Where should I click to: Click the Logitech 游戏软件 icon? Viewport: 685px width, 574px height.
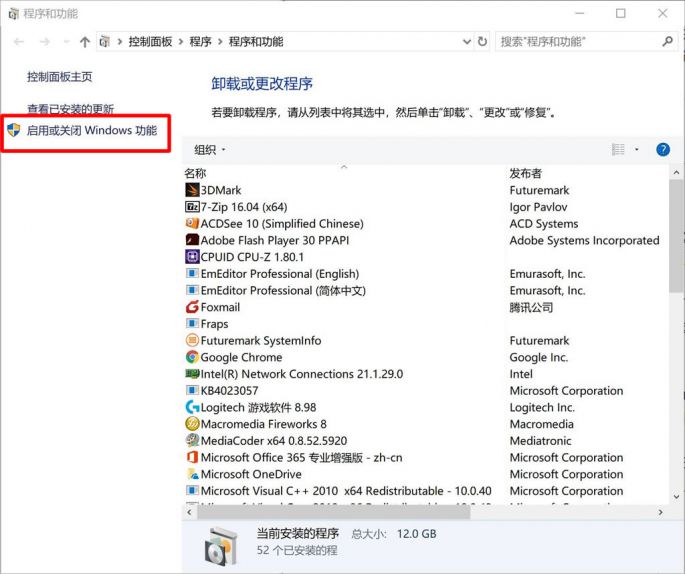(192, 407)
